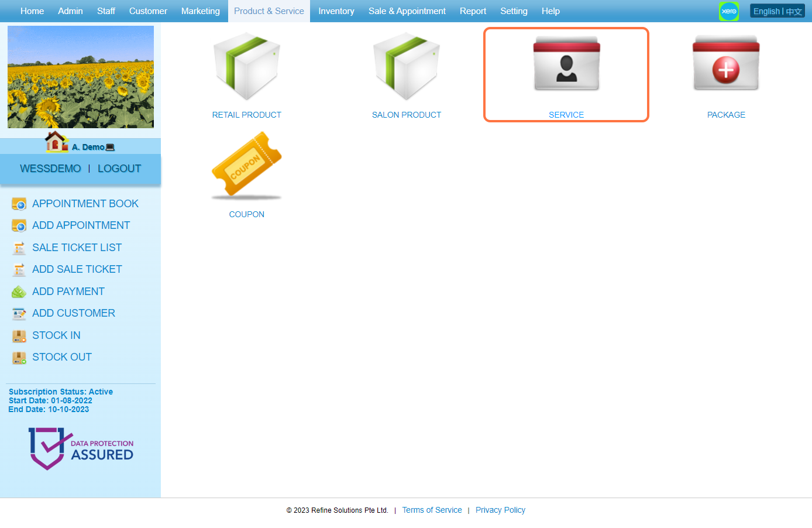This screenshot has height=528, width=812.
Task: Click the house icon beside A. Demo
Action: [x=57, y=142]
